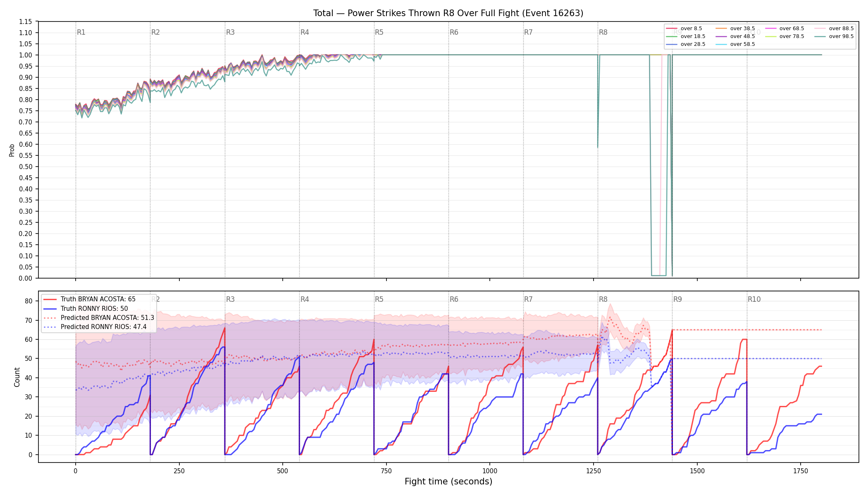The image size is (868, 496).
Task: Click the 40 tick on the Count axis
Action: 29,378
